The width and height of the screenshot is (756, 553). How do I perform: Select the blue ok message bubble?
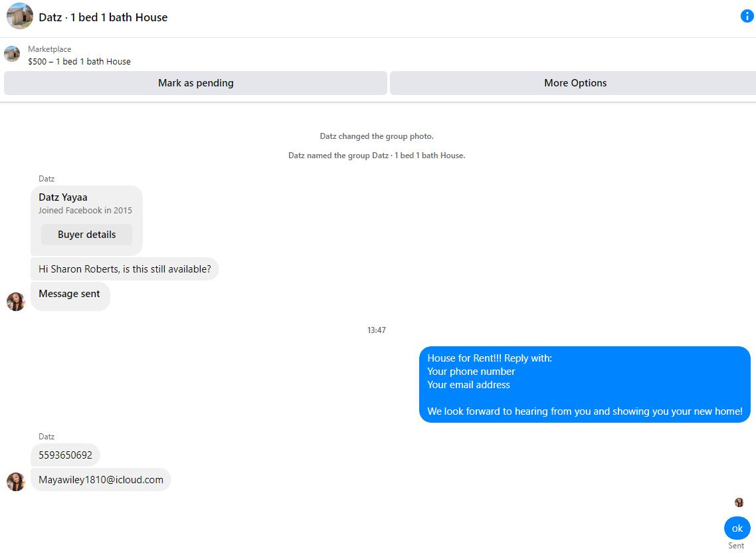pos(737,528)
